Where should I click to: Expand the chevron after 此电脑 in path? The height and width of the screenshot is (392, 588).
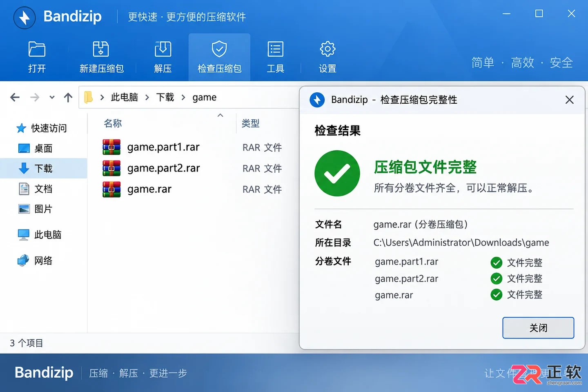point(147,97)
